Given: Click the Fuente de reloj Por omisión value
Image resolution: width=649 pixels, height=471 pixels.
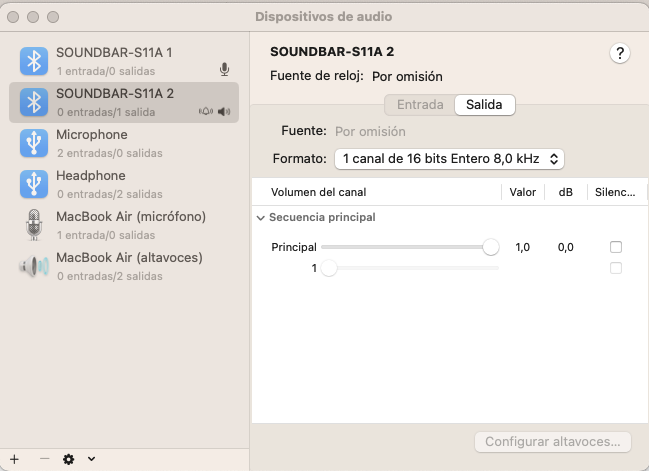Looking at the screenshot, I should tap(407, 77).
